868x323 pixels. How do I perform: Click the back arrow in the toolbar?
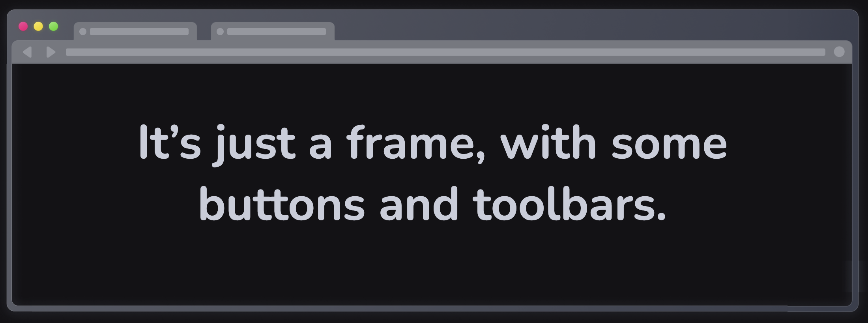[27, 52]
